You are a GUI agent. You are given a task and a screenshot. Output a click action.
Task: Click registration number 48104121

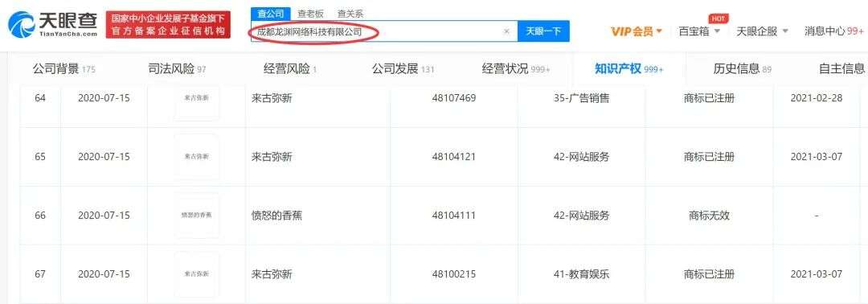454,157
